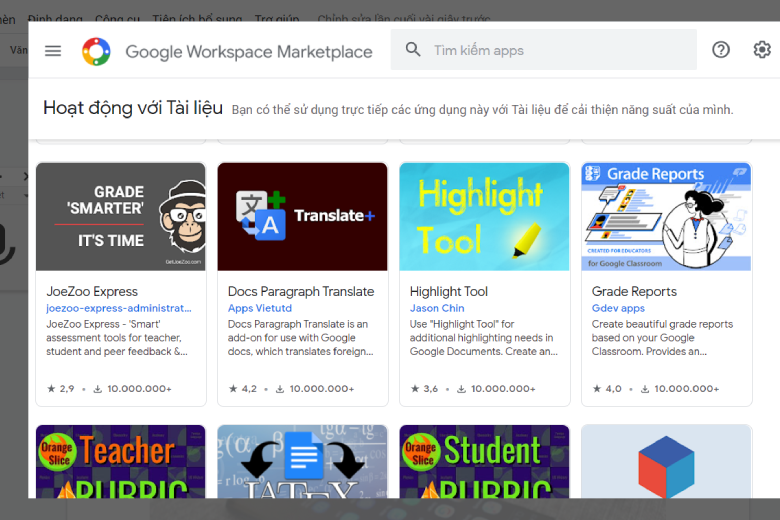Click the 'Hoạt động với Tài liệu' heading
This screenshot has width=780, height=520.
133,108
